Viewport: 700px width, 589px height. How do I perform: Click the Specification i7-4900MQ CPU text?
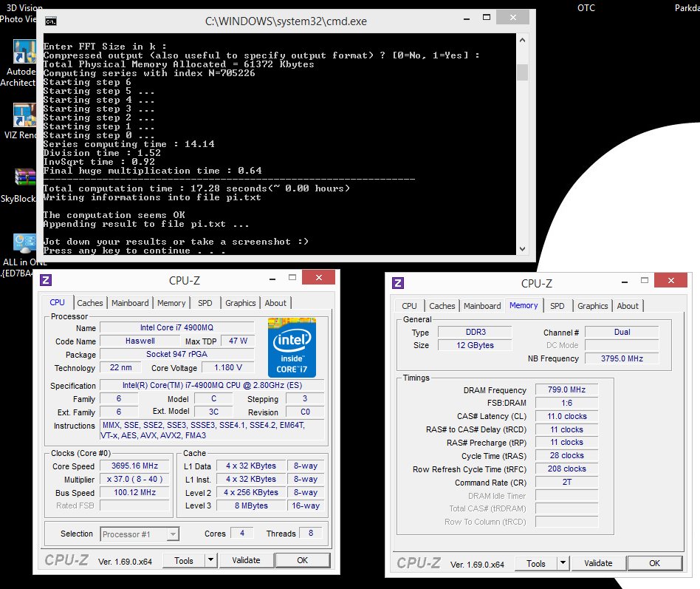click(x=212, y=385)
